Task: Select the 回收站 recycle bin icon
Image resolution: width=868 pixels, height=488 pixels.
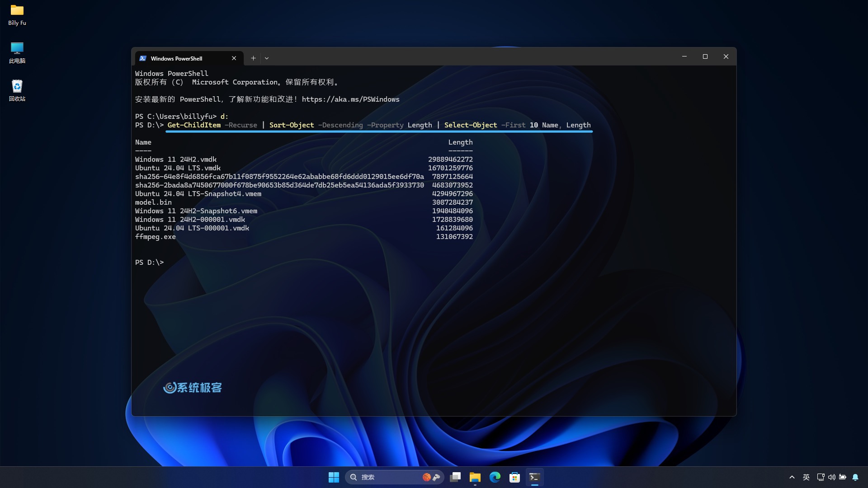Action: pyautogui.click(x=17, y=91)
